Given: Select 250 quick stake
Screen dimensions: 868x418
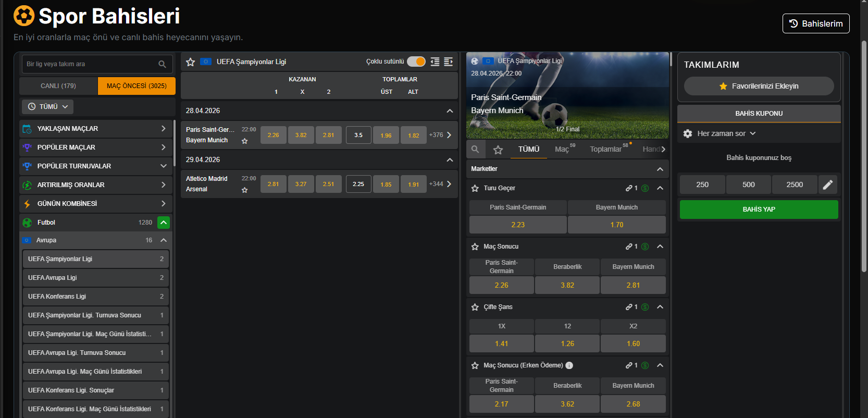Looking at the screenshot, I should (702, 185).
